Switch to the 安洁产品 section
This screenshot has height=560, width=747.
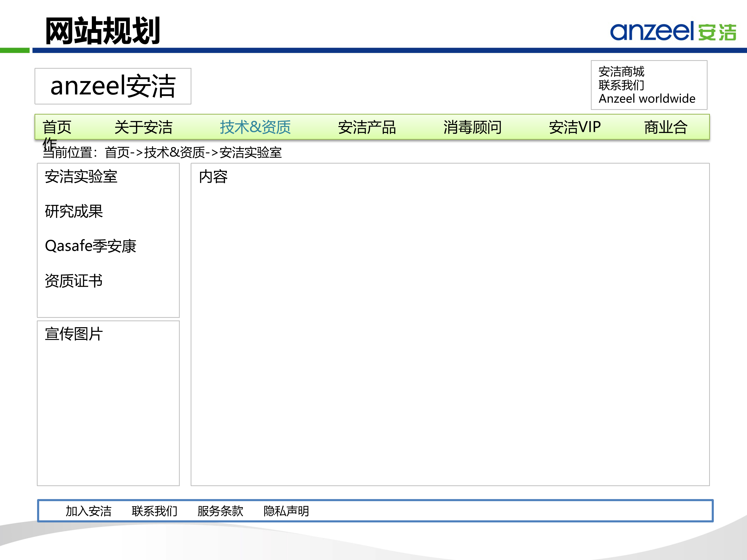point(368,128)
